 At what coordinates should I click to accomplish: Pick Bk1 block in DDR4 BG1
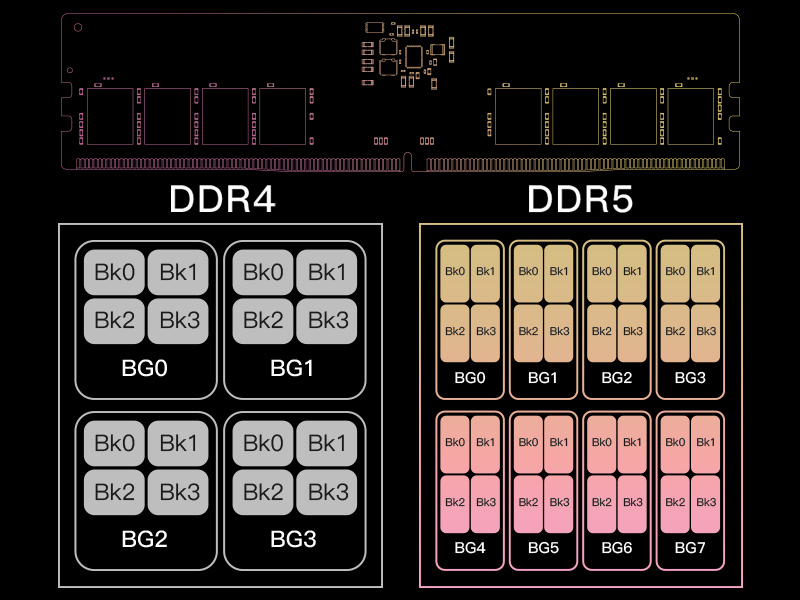coord(327,272)
